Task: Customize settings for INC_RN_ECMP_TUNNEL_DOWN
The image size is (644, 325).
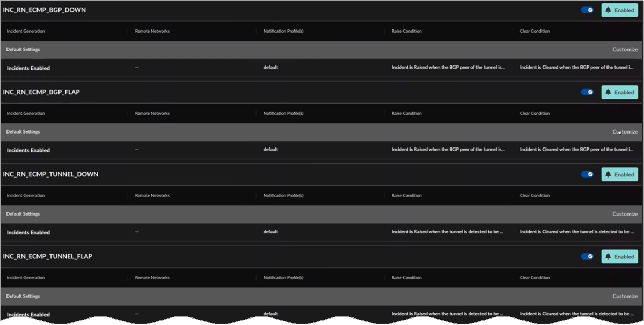Action: (x=625, y=214)
